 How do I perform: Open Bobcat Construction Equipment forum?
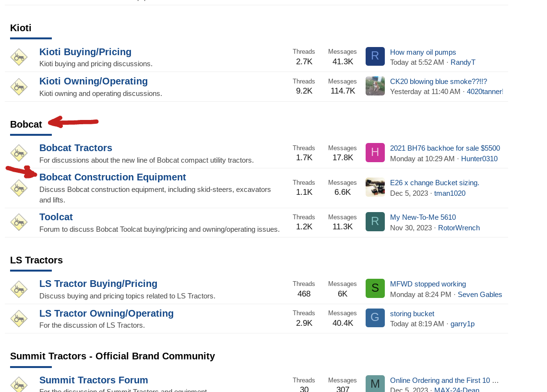pyautogui.click(x=113, y=177)
